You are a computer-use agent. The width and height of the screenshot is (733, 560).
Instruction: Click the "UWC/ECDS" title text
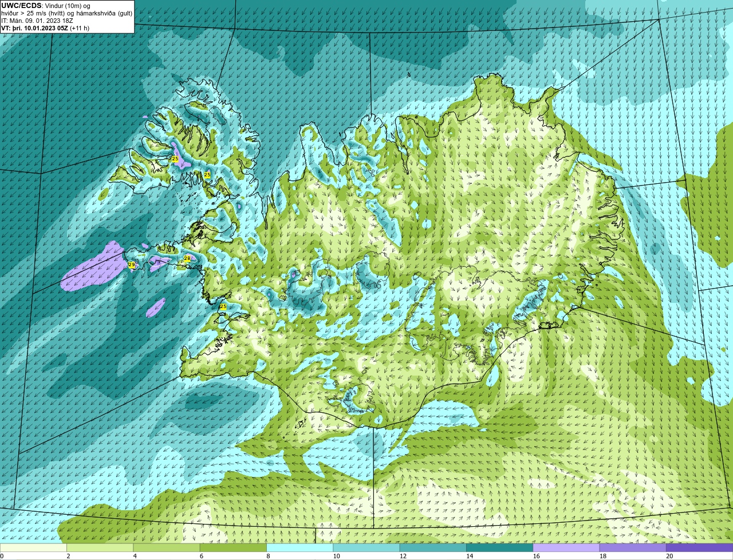click(x=21, y=6)
